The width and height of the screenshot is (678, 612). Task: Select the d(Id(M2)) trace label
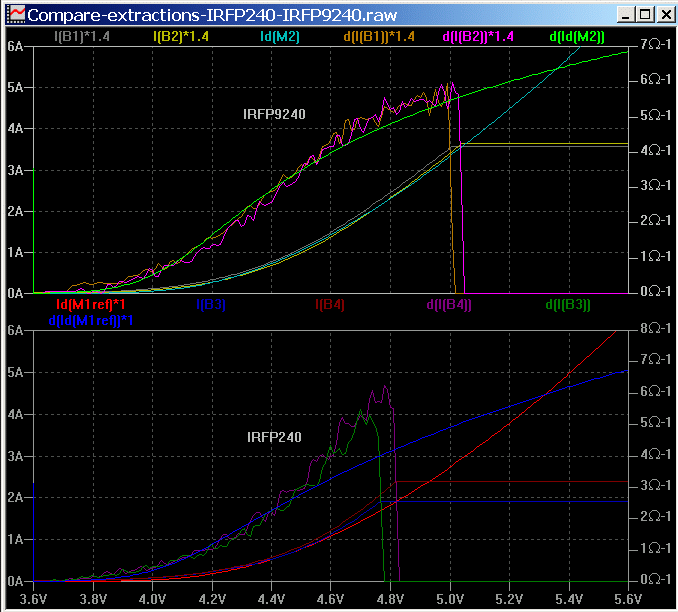(x=577, y=36)
